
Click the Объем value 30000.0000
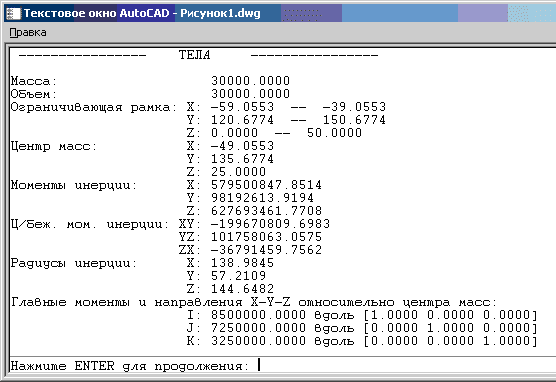coord(251,94)
